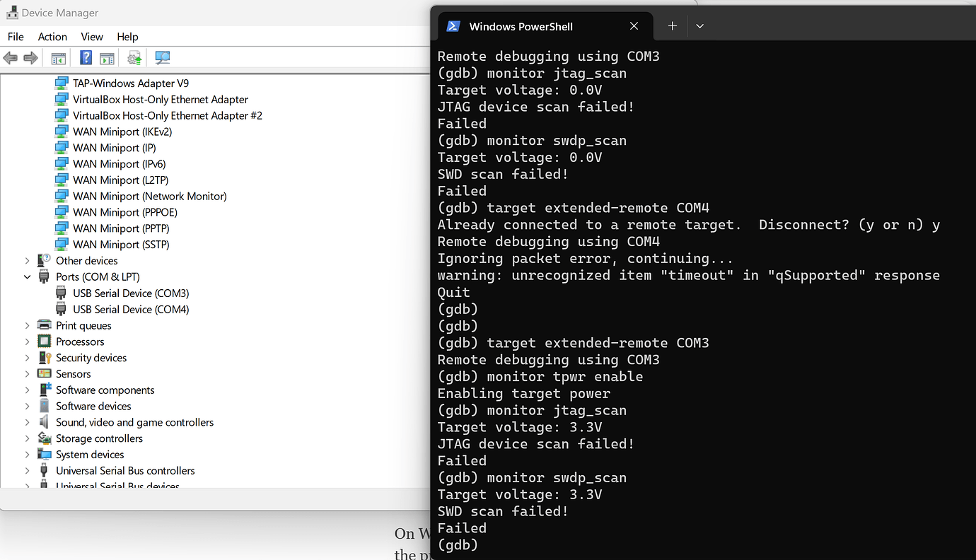Click the Forward arrow in Device Manager toolbar
The height and width of the screenshot is (560, 976).
[x=30, y=58]
